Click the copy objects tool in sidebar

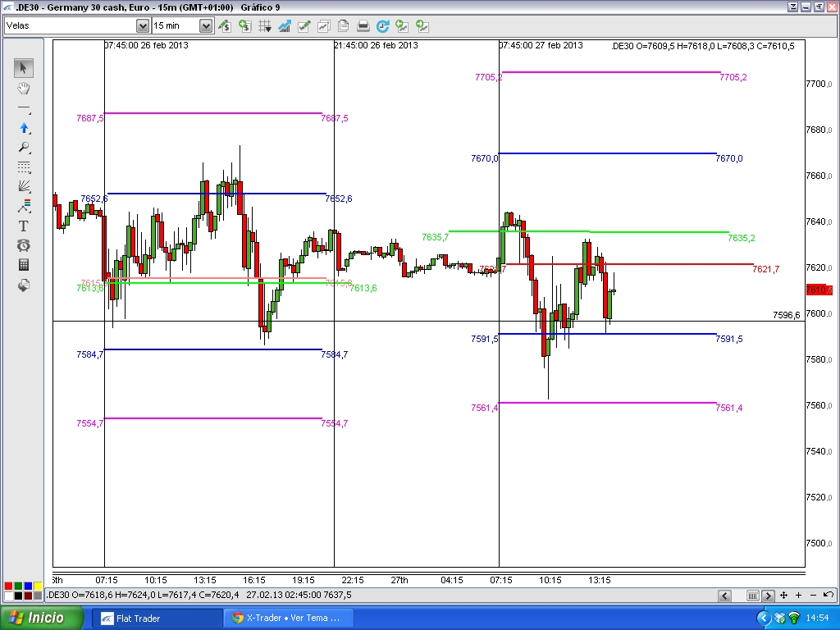point(23,285)
